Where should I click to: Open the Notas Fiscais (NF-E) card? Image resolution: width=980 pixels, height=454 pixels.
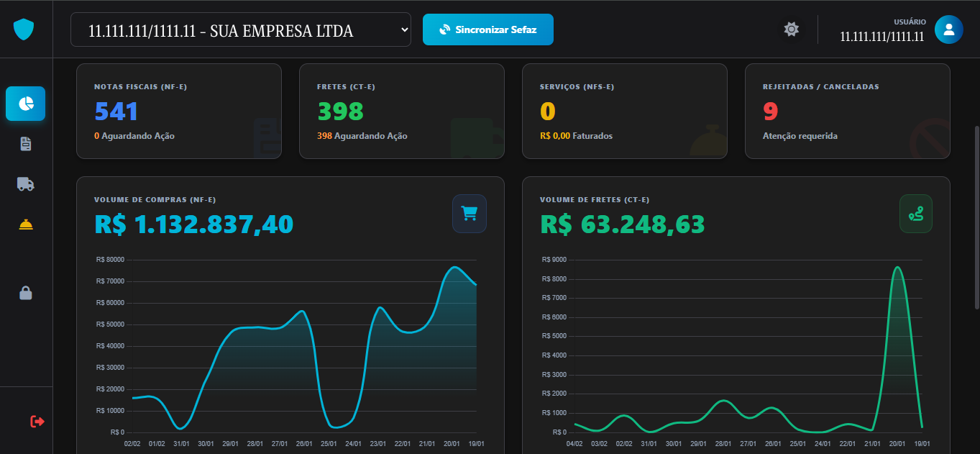[x=179, y=111]
